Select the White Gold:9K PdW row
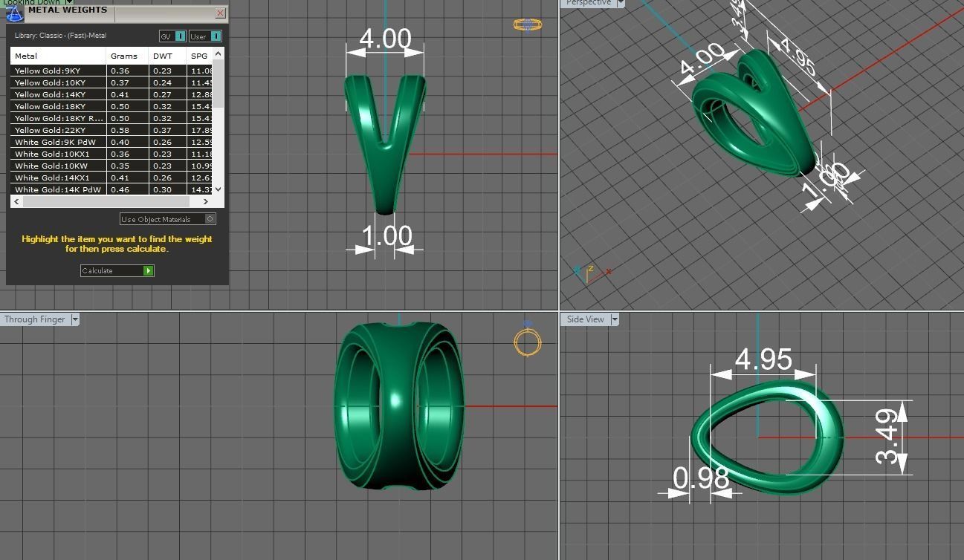964x560 pixels. pyautogui.click(x=111, y=142)
